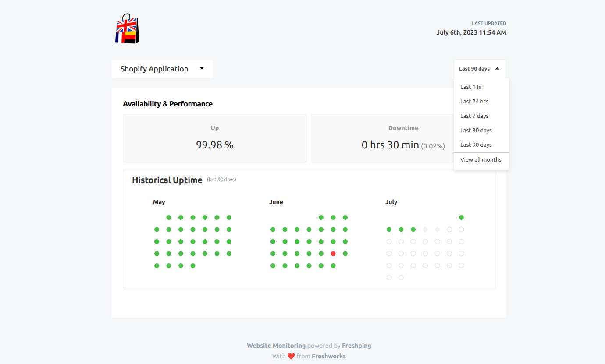Click the Freshworks link in footer

(x=329, y=356)
